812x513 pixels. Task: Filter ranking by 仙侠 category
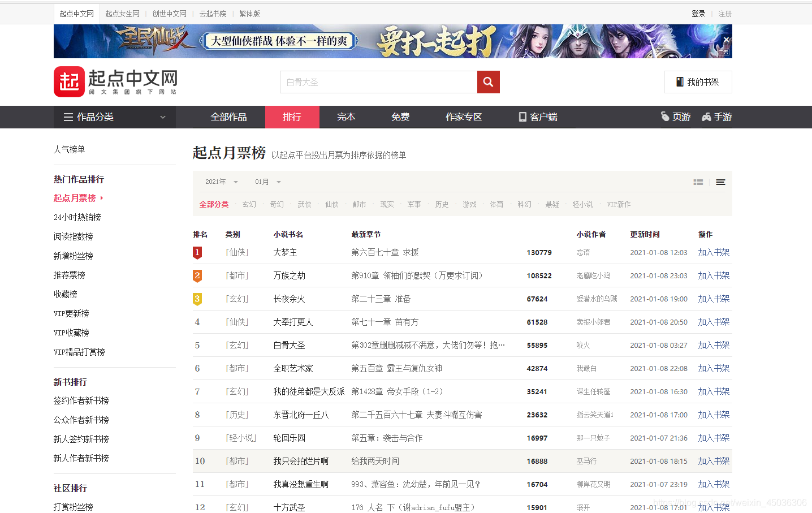(x=332, y=204)
